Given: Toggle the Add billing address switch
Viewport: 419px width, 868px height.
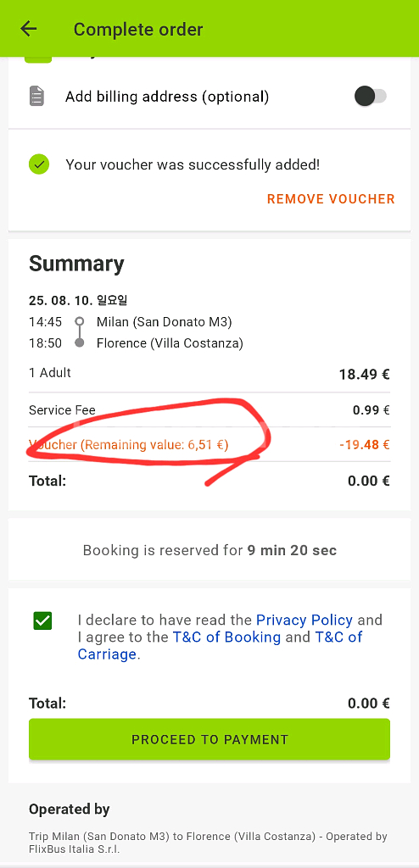Looking at the screenshot, I should [370, 97].
